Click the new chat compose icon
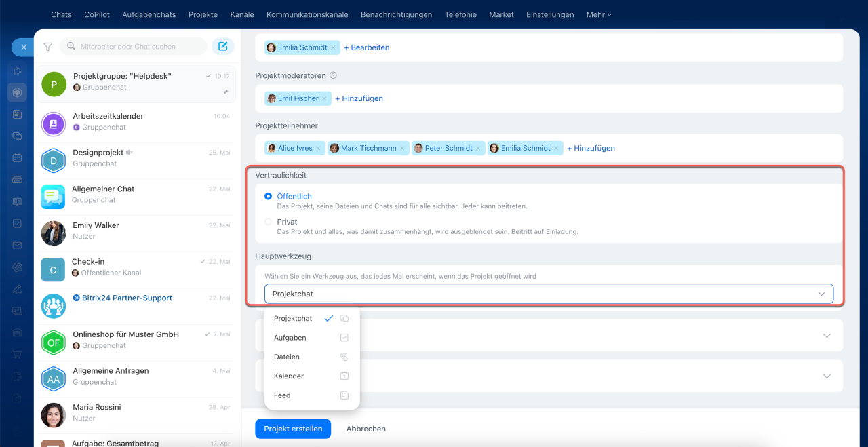 coord(222,47)
